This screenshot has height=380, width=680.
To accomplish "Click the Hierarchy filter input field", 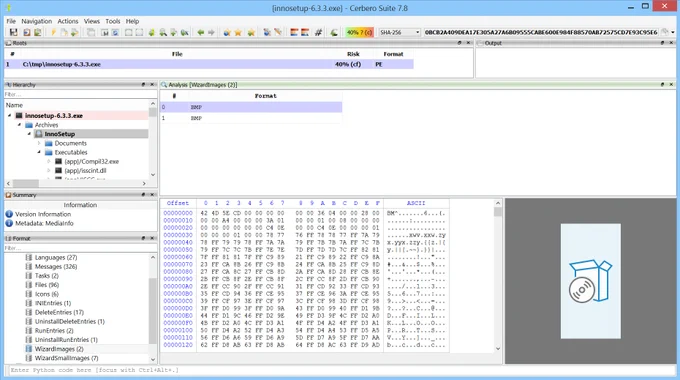I will click(80, 94).
